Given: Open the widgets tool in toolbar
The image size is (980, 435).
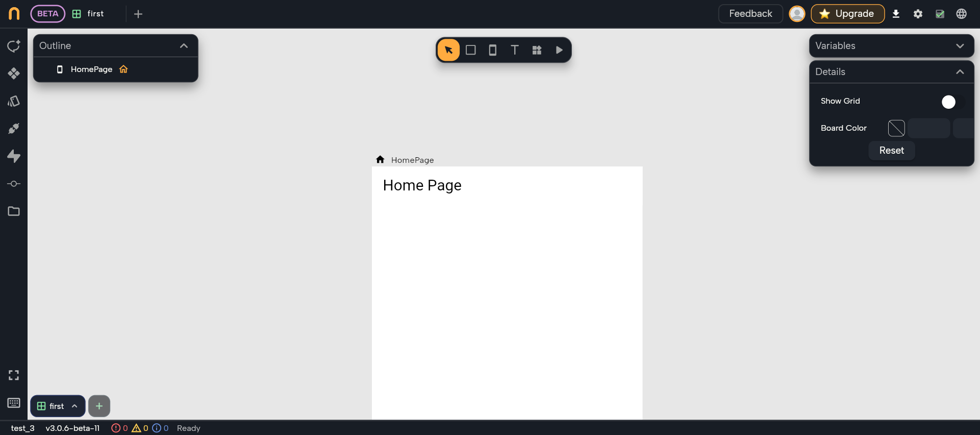Looking at the screenshot, I should tap(537, 50).
